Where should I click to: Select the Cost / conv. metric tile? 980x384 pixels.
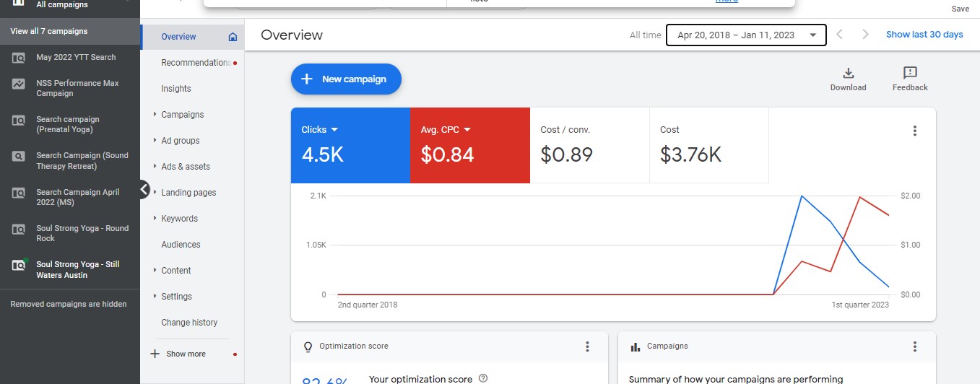coord(590,145)
